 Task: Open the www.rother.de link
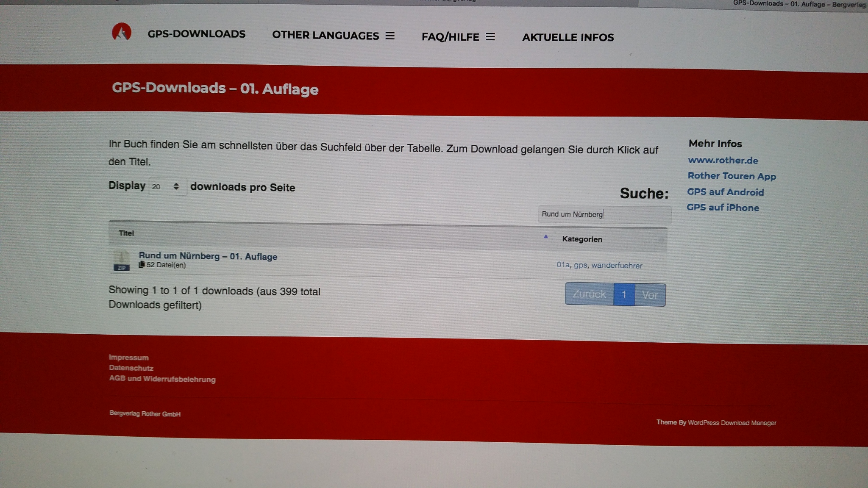point(723,160)
